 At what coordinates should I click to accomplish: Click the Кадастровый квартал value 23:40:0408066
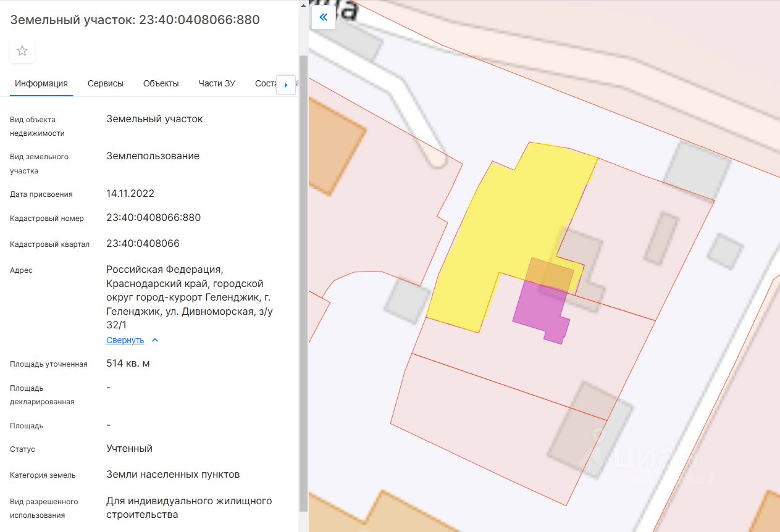pyautogui.click(x=143, y=243)
